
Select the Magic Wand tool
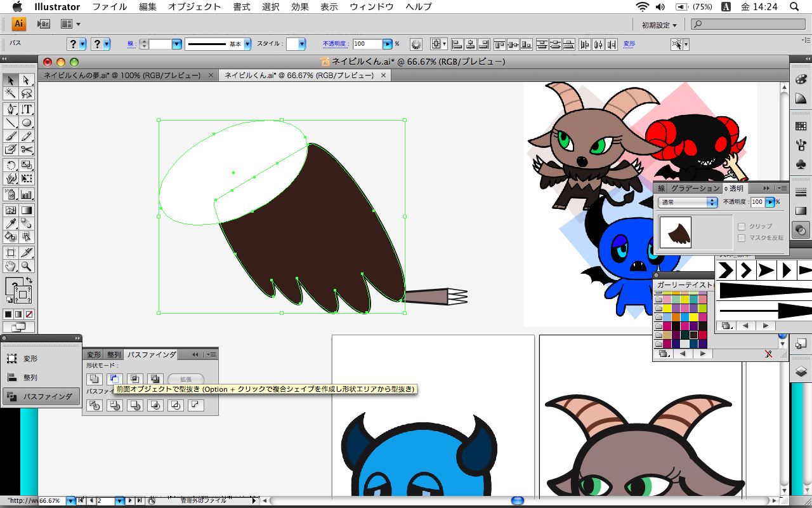[x=11, y=94]
